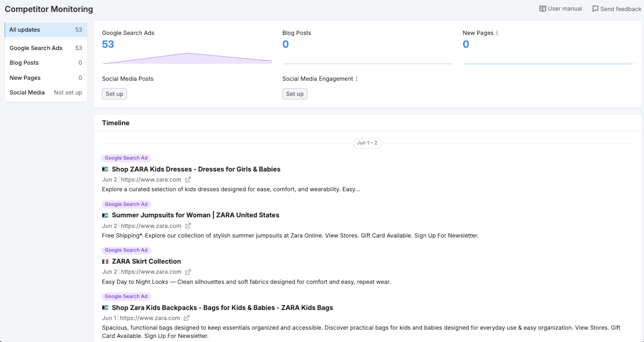Screen dimensions: 644x342
Task: Filter by Google Search Ads in sidebar
Action: [x=46, y=48]
